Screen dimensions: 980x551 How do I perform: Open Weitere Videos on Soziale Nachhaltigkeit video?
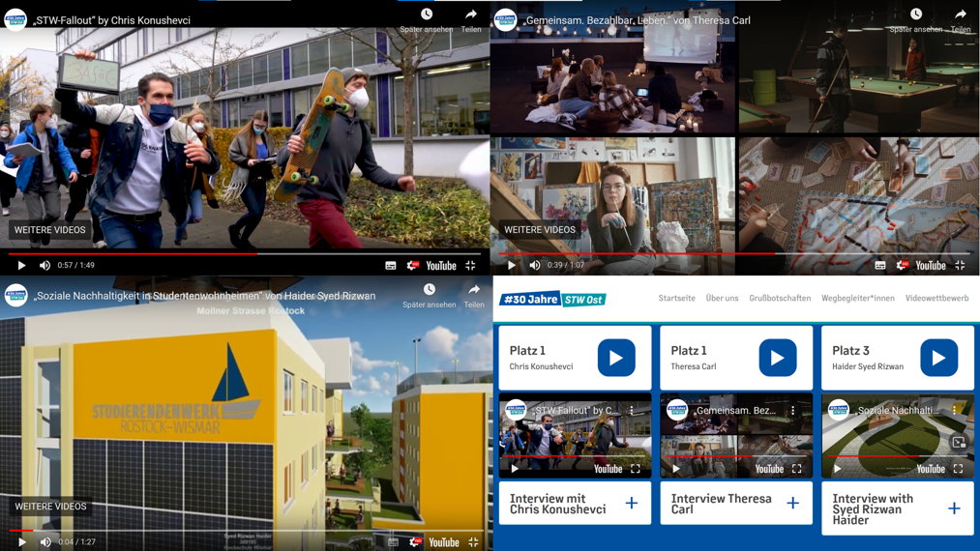click(50, 506)
